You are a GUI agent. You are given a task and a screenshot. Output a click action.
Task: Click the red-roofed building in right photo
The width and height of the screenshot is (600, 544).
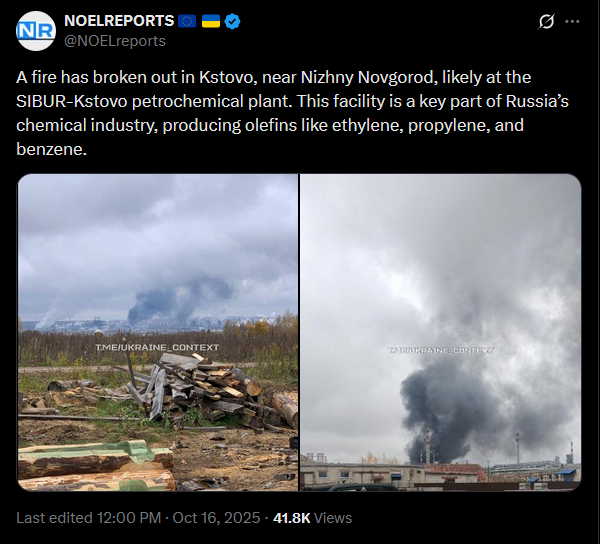coord(453,474)
